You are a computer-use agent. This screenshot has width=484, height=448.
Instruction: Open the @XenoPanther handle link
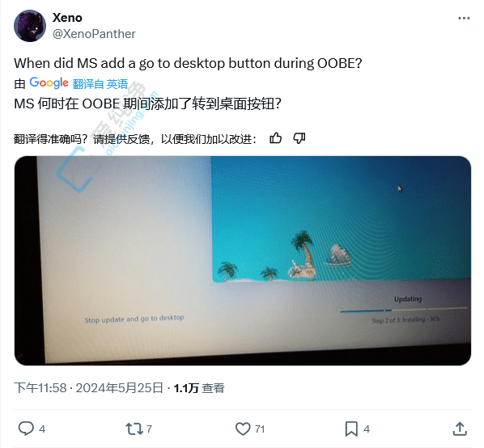94,34
